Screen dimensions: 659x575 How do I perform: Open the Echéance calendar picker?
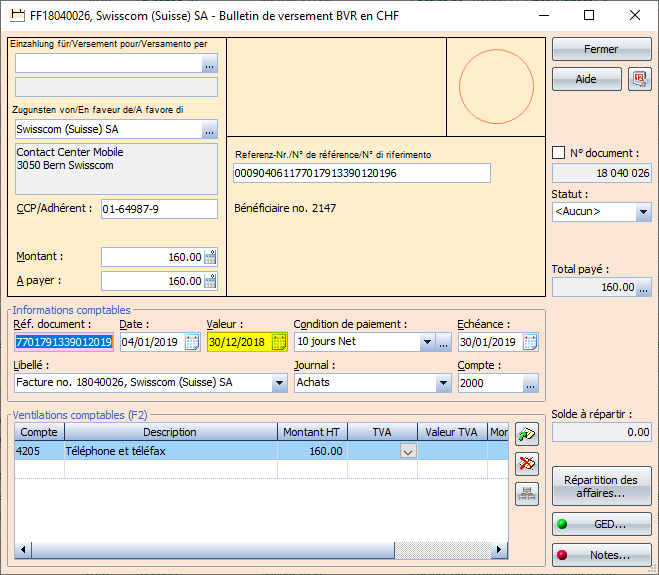530,342
